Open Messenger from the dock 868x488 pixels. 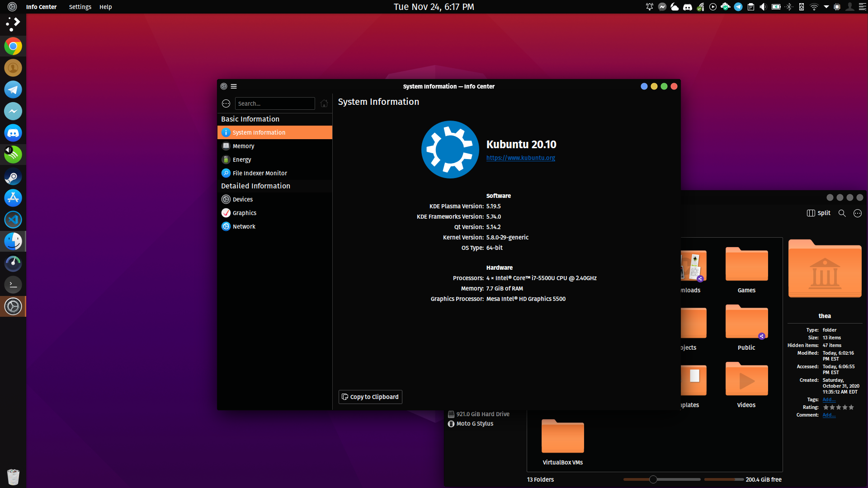(13, 111)
